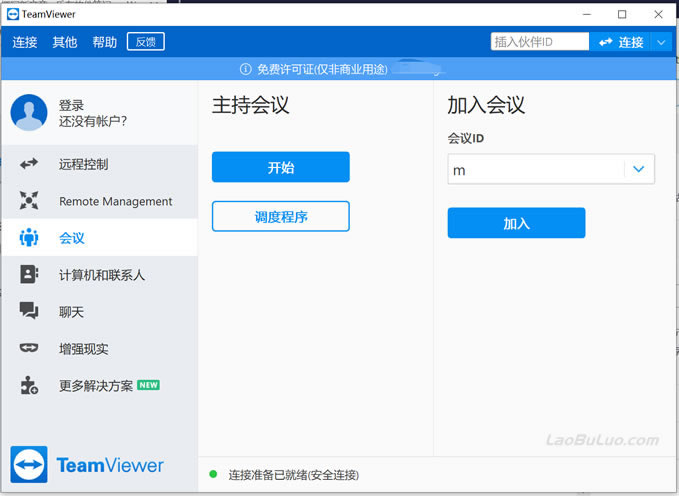The height and width of the screenshot is (496, 679).
Task: Click the green connection status dot
Action: click(x=213, y=474)
